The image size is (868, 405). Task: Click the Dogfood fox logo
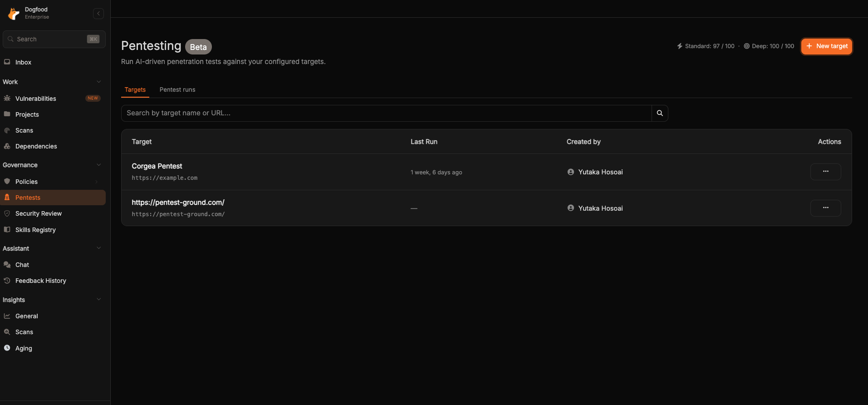[14, 14]
